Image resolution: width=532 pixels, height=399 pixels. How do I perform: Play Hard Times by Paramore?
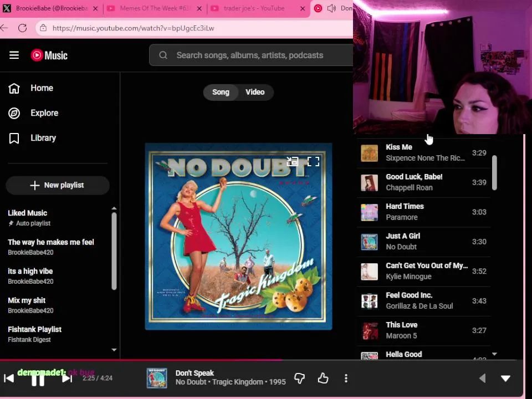click(x=424, y=212)
